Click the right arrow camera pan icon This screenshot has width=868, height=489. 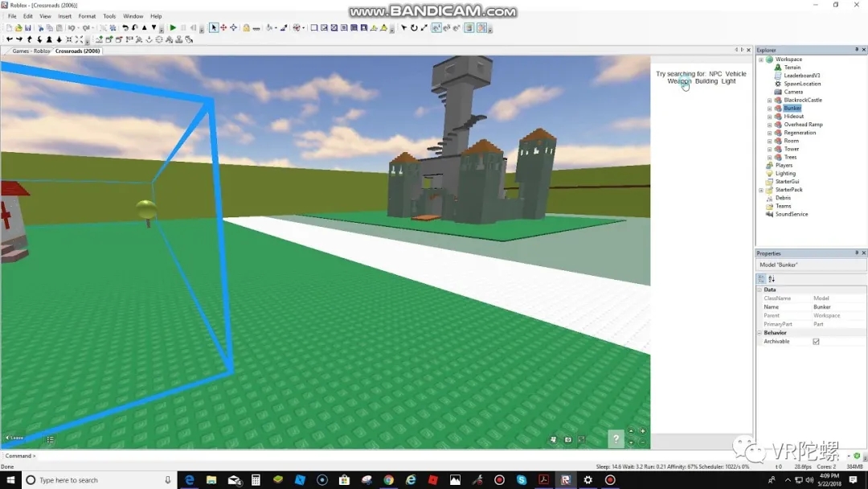(18, 39)
